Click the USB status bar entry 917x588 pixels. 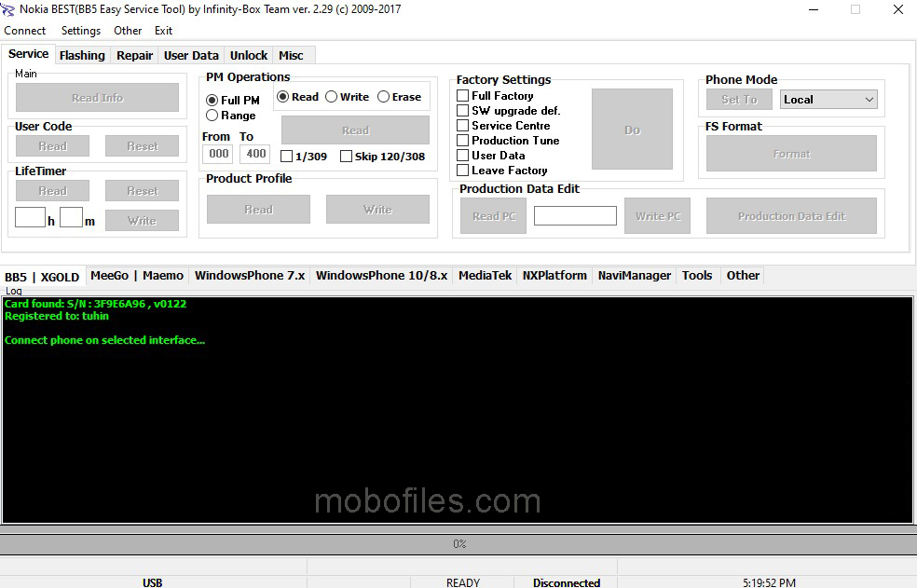(x=153, y=582)
